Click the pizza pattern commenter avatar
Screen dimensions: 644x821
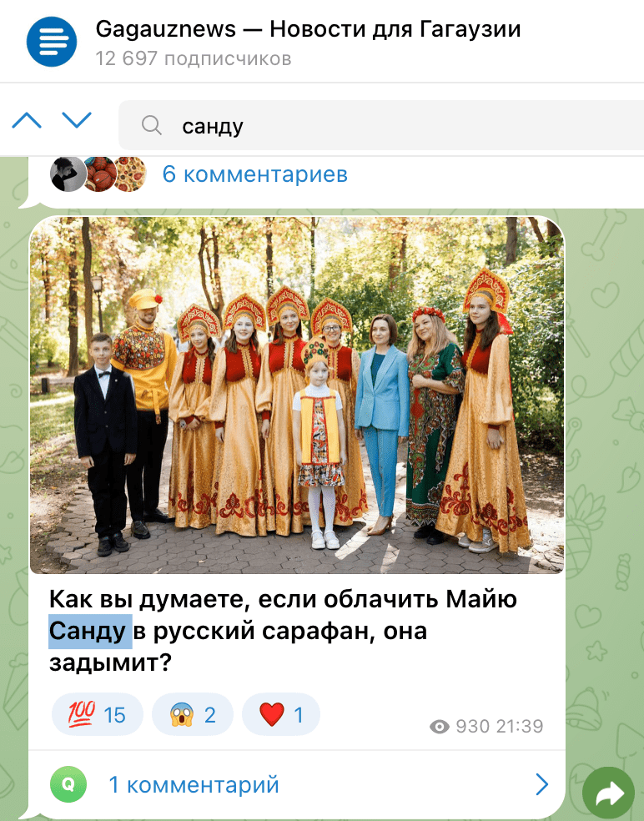point(130,174)
